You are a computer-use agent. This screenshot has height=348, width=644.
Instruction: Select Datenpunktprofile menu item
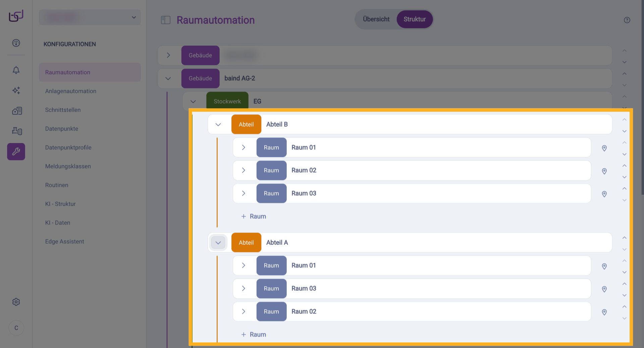(68, 148)
